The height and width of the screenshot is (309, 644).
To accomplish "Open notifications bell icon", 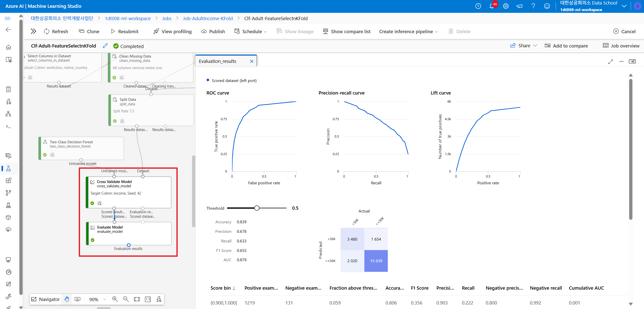I will click(x=491, y=6).
